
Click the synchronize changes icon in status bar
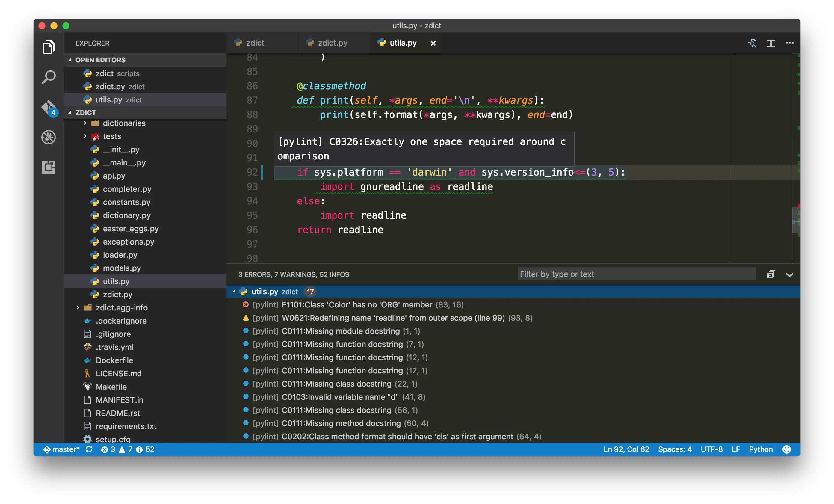pyautogui.click(x=89, y=449)
